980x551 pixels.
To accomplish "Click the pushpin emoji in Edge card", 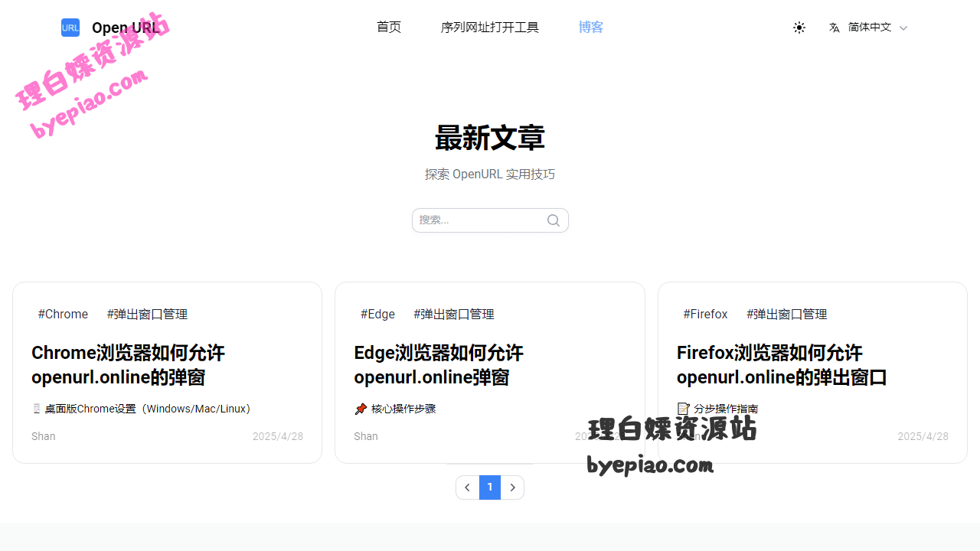I will pos(361,409).
